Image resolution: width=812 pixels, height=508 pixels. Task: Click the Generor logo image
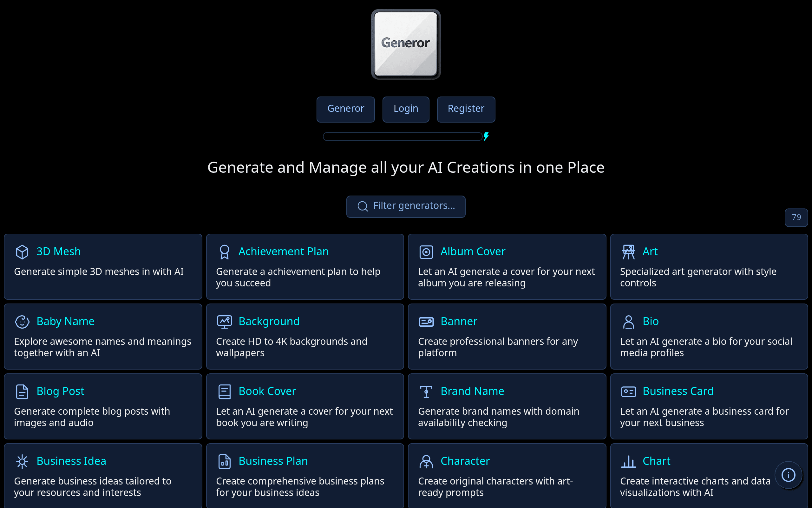(x=406, y=44)
